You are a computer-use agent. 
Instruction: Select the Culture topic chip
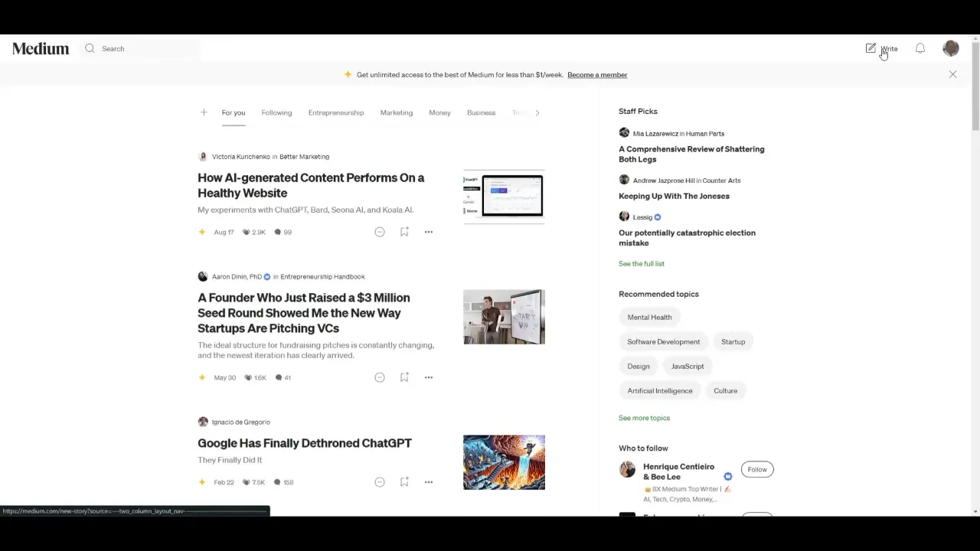(x=726, y=390)
